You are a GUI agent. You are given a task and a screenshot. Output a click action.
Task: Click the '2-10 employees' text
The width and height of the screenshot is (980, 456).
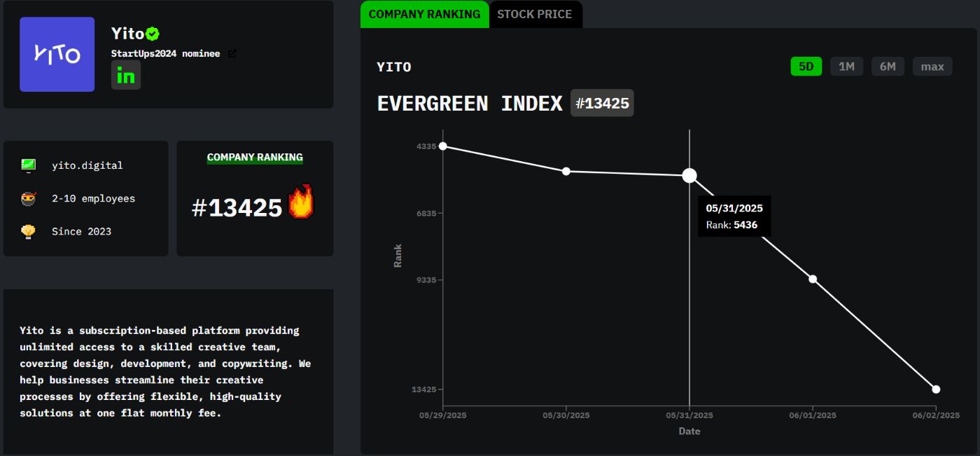point(93,198)
